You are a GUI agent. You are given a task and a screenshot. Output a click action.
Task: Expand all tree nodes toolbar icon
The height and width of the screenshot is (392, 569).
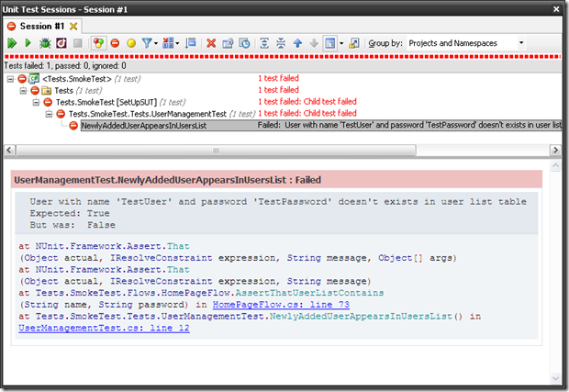click(x=264, y=43)
